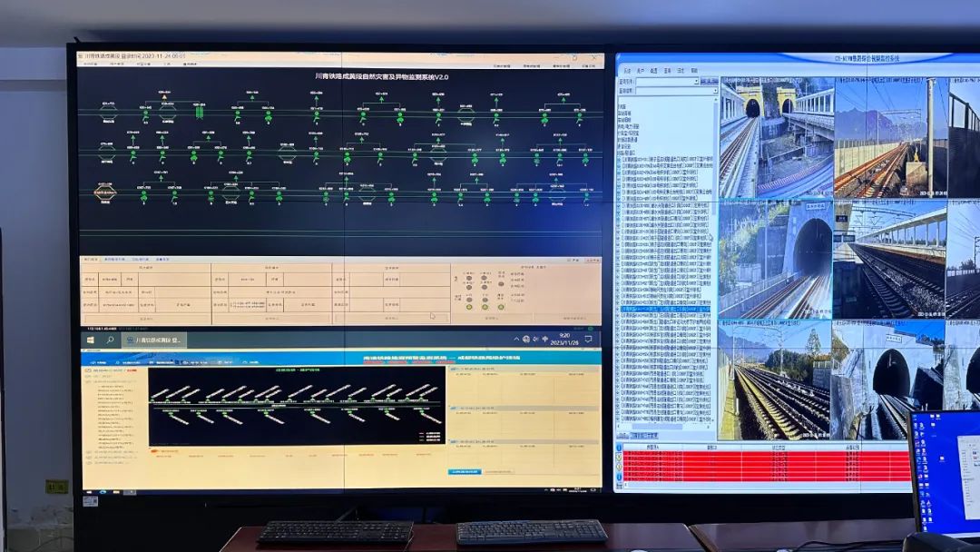Select the first tab of the orange detail panel
980x552 pixels.
91,259
